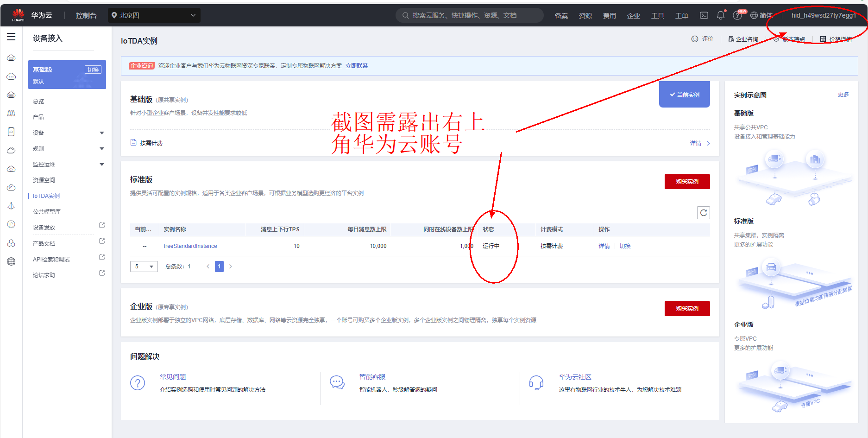The width and height of the screenshot is (868, 438).
Task: Click the 立即联系 link in the banner
Action: pos(357,66)
